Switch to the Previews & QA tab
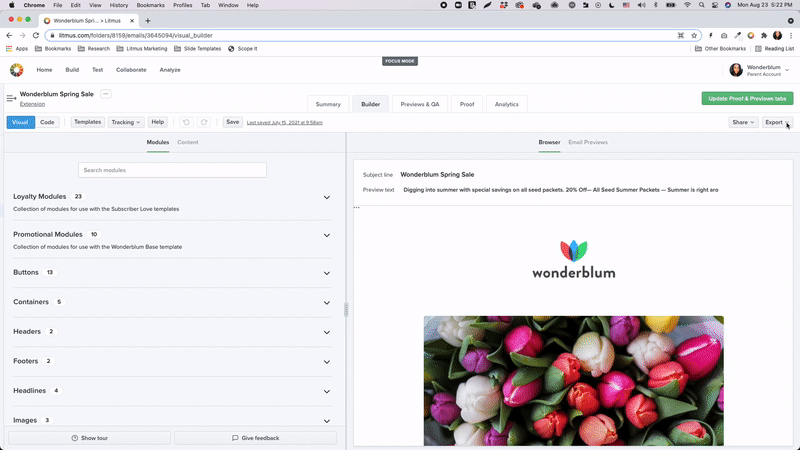This screenshot has width=800, height=450. 419,104
